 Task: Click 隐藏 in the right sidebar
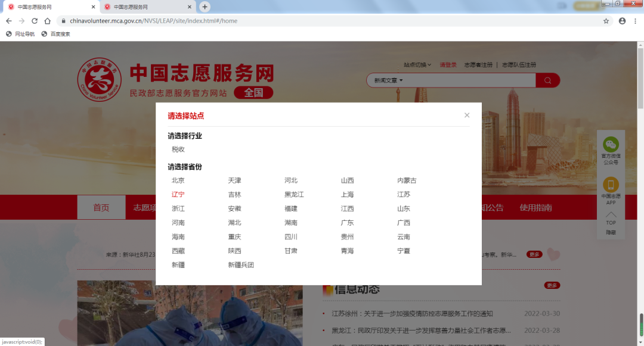(x=611, y=232)
